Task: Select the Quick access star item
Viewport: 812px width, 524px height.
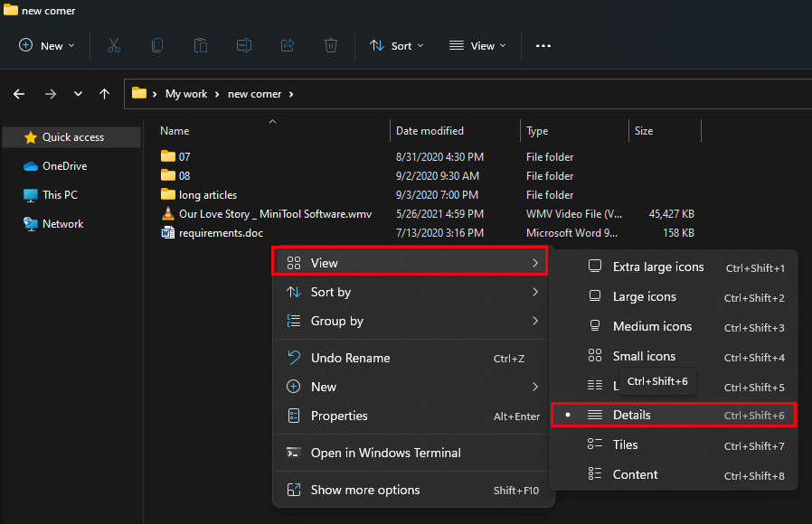Action: tap(71, 137)
